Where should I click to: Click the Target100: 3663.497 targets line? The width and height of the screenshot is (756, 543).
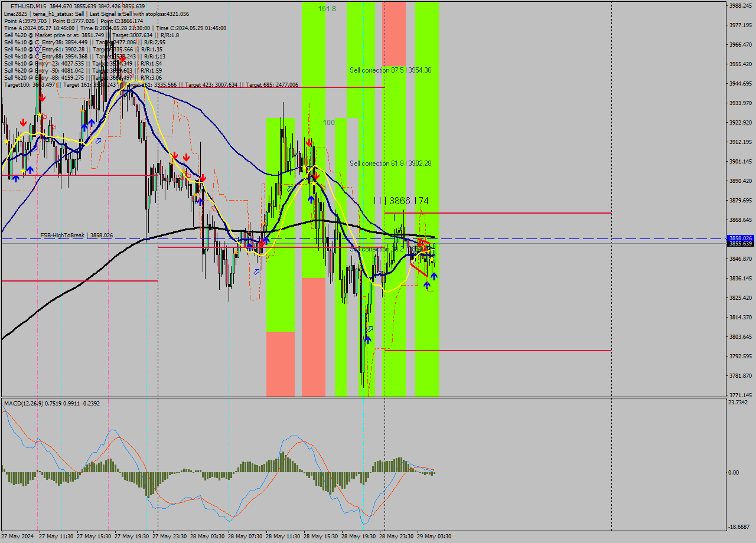point(151,85)
